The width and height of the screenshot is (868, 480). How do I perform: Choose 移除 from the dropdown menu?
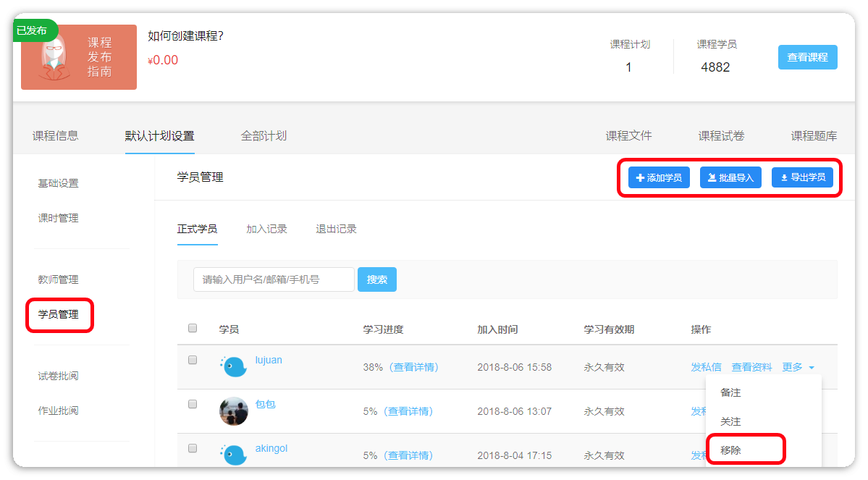point(730,450)
